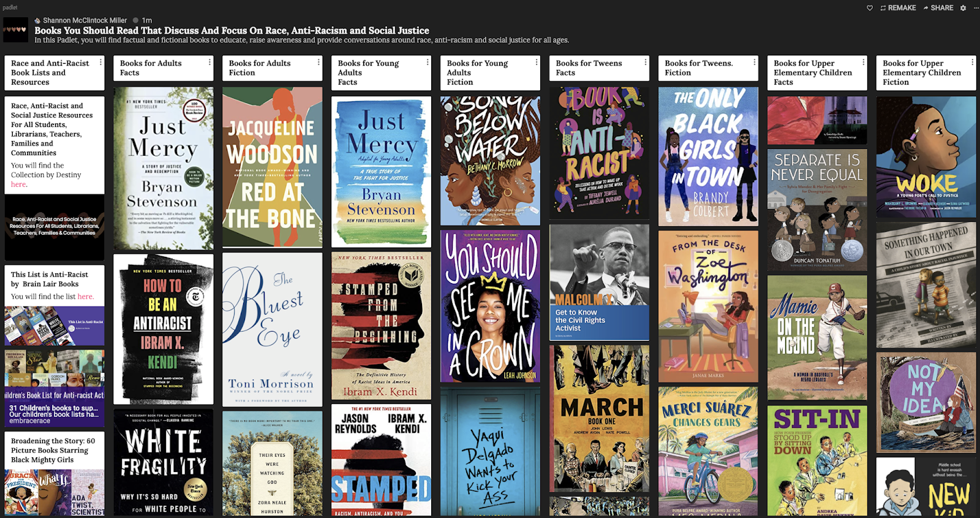The height and width of the screenshot is (518, 980).
Task: Open Black Mighty Girls picture books image
Action: coord(55,492)
